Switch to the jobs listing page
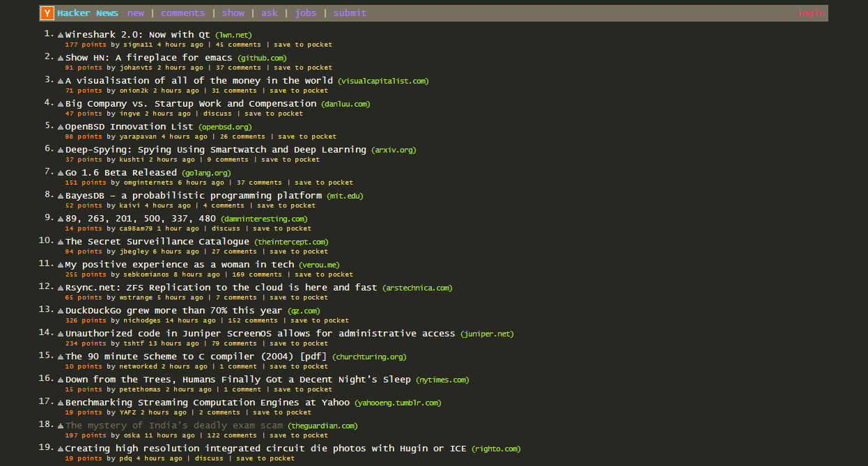The width and height of the screenshot is (868, 466). 305,13
